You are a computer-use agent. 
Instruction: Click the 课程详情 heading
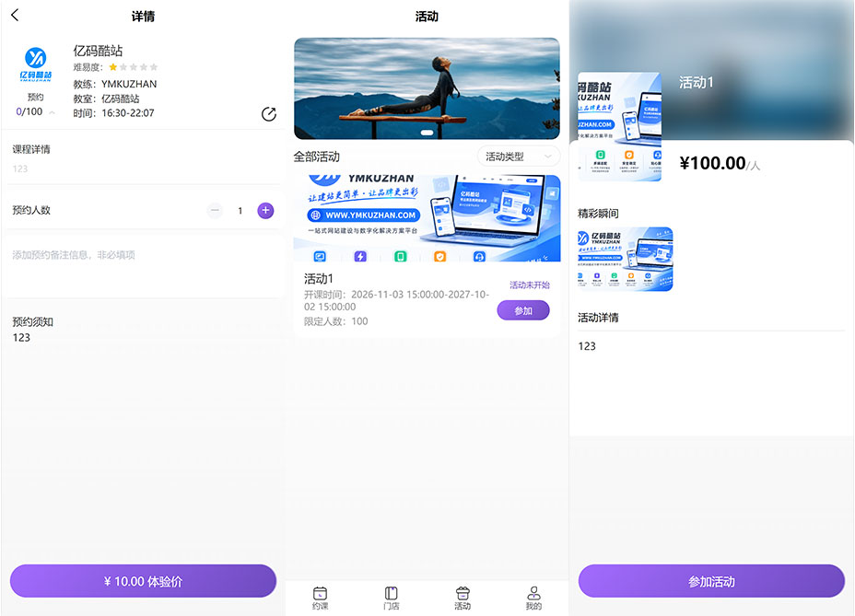pos(31,149)
